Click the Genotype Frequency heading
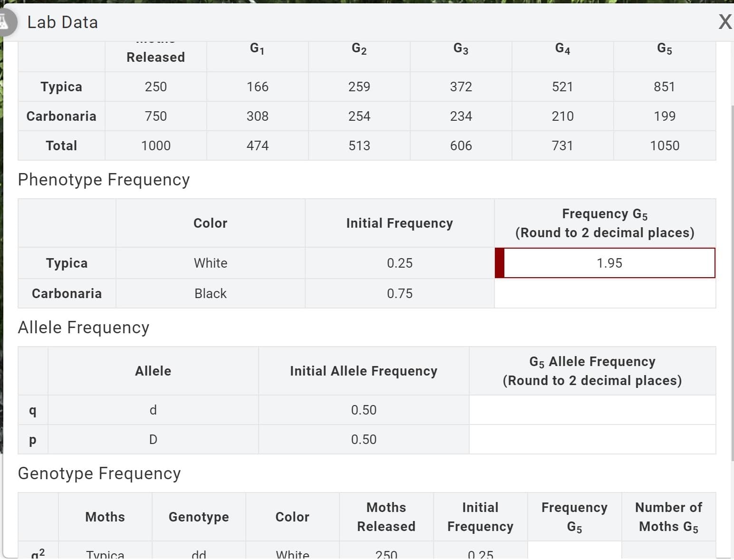734x560 pixels. 99,473
